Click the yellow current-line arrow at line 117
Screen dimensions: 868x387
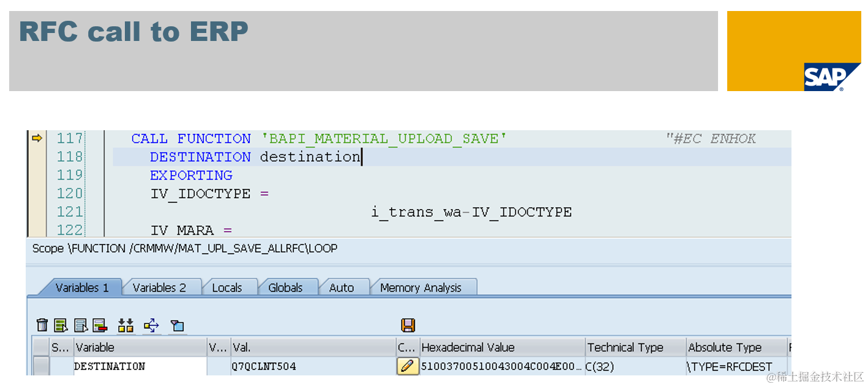pos(37,139)
